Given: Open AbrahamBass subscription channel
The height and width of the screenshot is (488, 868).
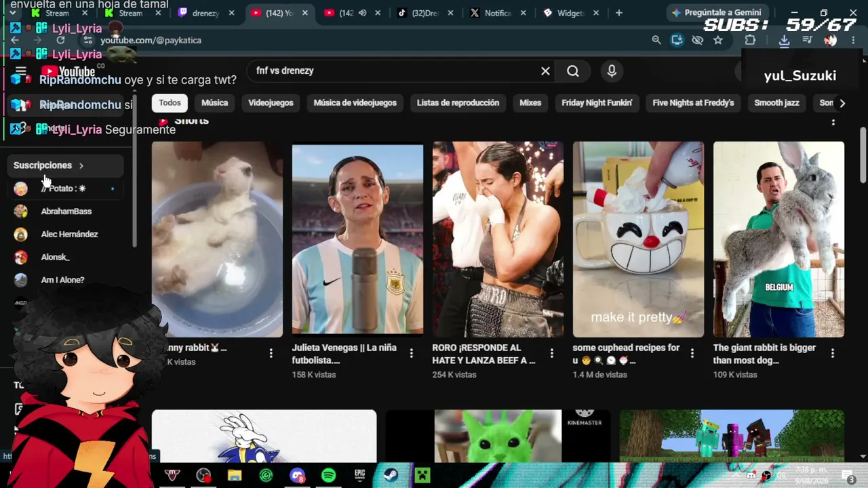Looking at the screenshot, I should click(66, 211).
